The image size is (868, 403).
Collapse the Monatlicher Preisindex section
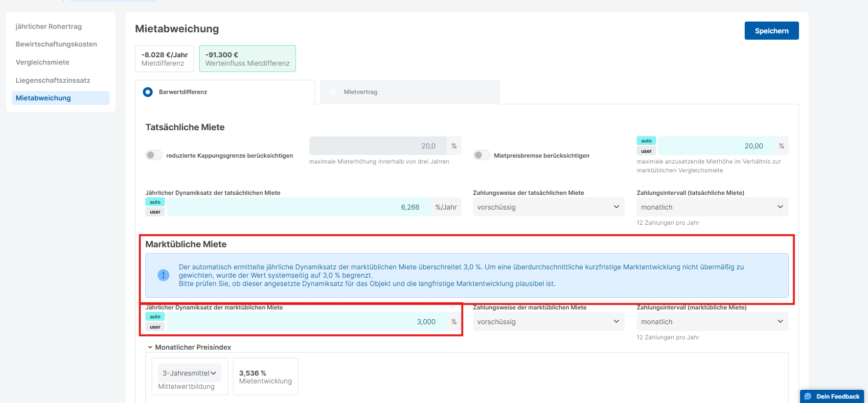(150, 347)
